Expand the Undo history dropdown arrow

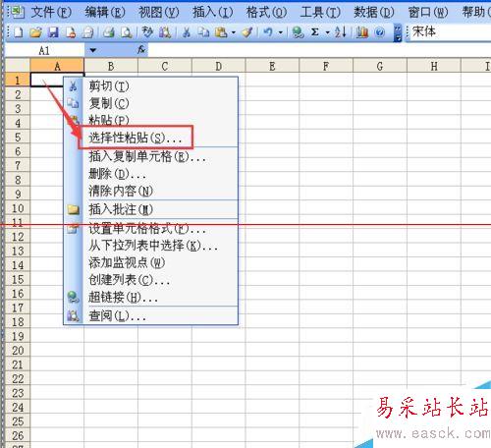tap(281, 32)
